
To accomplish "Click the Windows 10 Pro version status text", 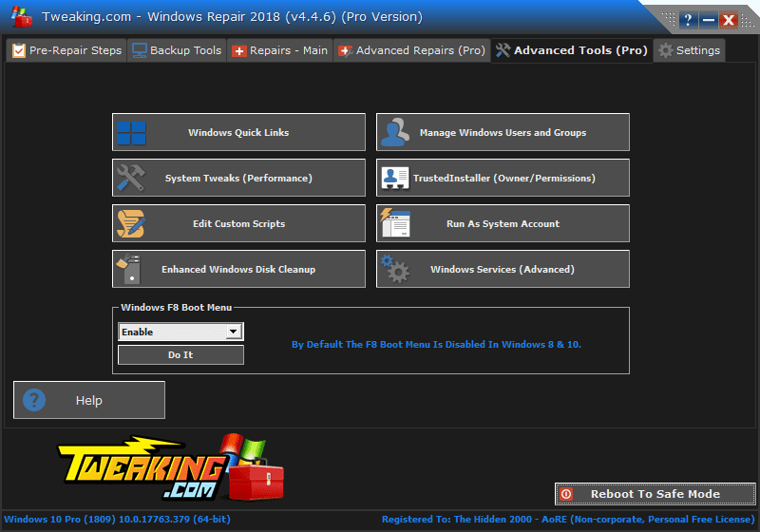I will (x=117, y=520).
